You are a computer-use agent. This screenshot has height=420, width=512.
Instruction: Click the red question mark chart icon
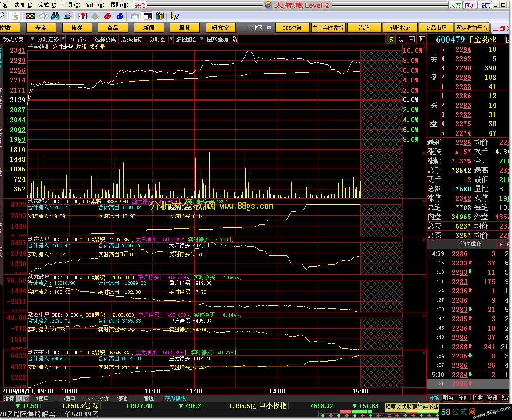click(82, 16)
